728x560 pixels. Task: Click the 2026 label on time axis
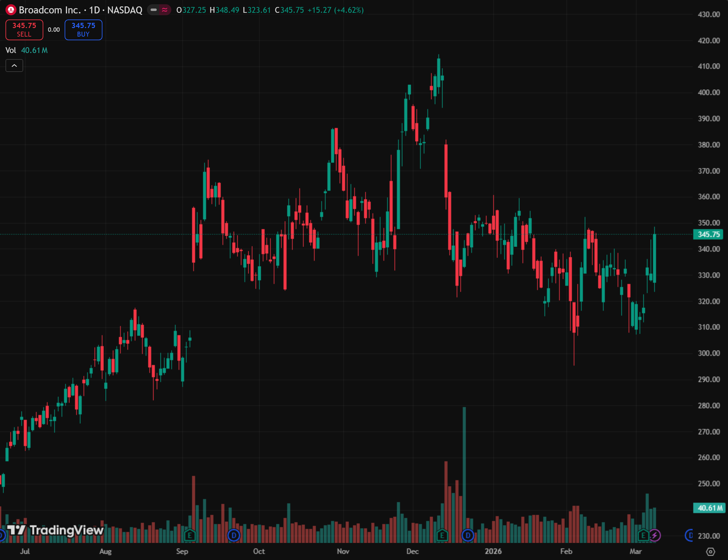click(x=493, y=551)
